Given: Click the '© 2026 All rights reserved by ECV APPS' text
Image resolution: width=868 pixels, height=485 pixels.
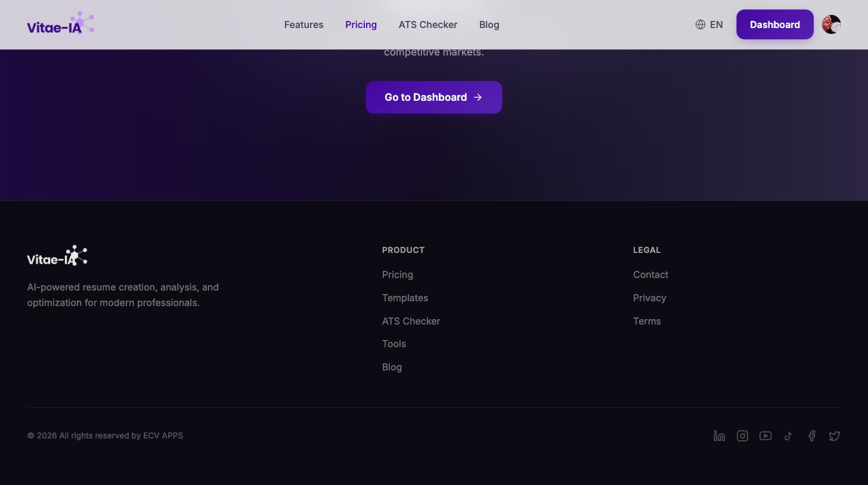Looking at the screenshot, I should coord(105,435).
